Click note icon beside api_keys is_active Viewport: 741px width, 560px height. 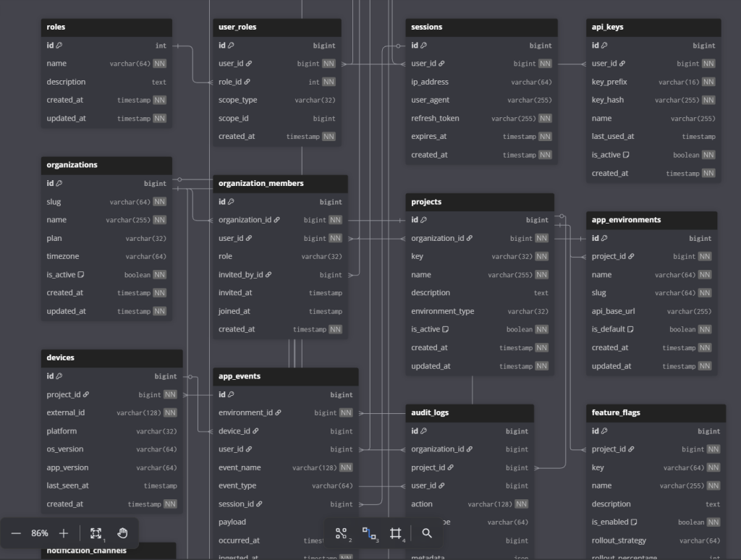(626, 155)
